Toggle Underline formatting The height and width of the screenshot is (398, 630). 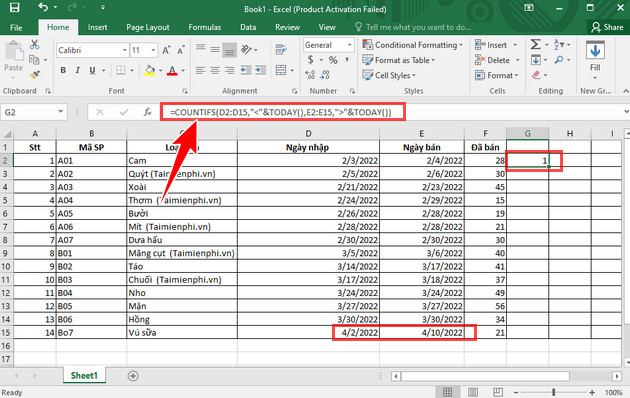[x=92, y=70]
